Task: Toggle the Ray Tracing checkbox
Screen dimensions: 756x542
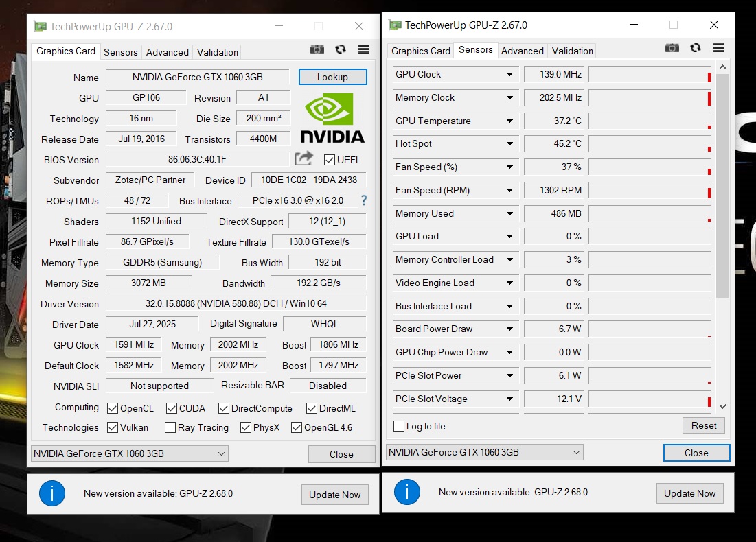Action: [x=170, y=427]
